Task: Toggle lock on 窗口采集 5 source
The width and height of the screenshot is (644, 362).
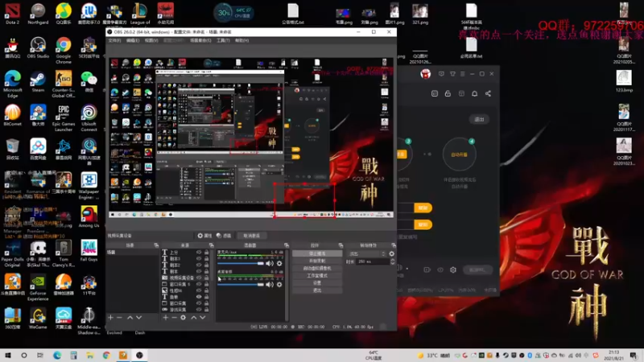Action: click(207, 284)
